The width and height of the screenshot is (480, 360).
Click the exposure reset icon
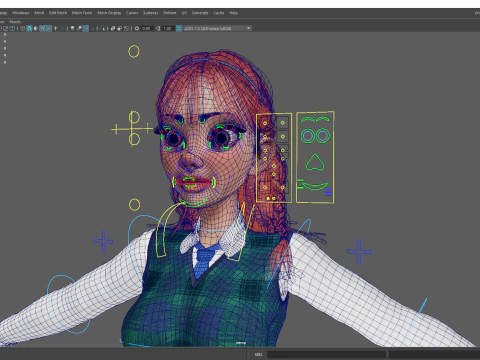point(137,28)
